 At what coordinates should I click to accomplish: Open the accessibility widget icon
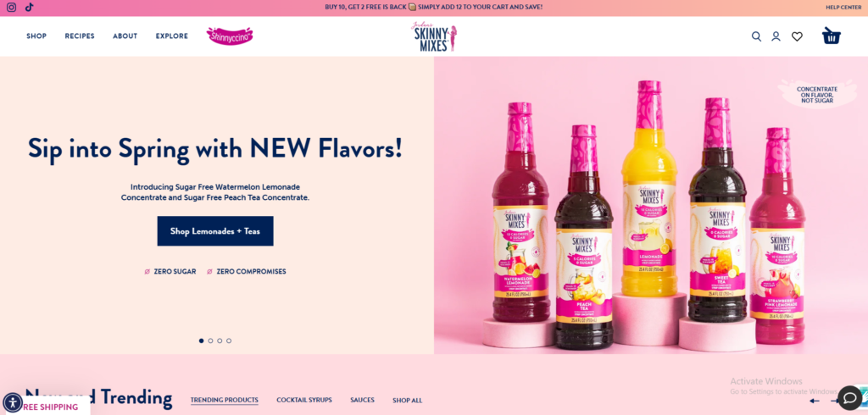12,402
